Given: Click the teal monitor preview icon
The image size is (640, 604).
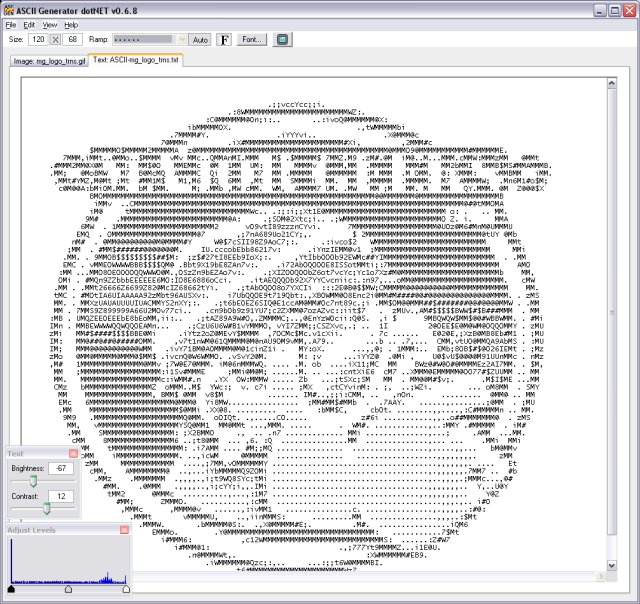Looking at the screenshot, I should coord(282,40).
